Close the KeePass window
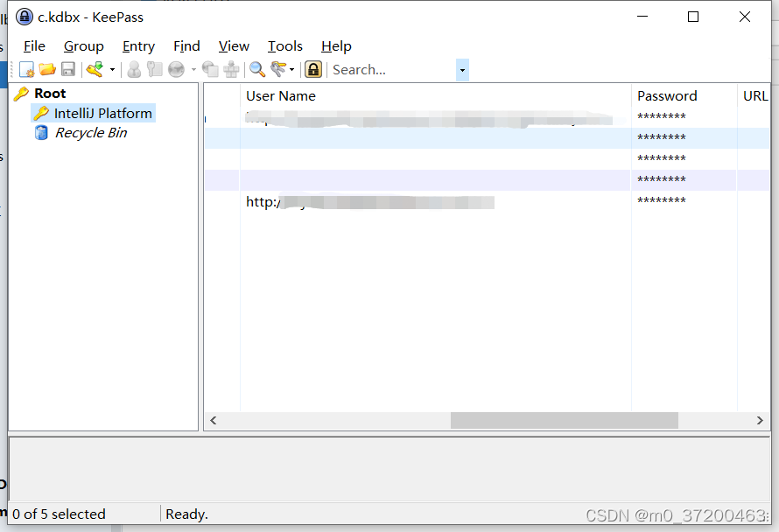 [745, 17]
